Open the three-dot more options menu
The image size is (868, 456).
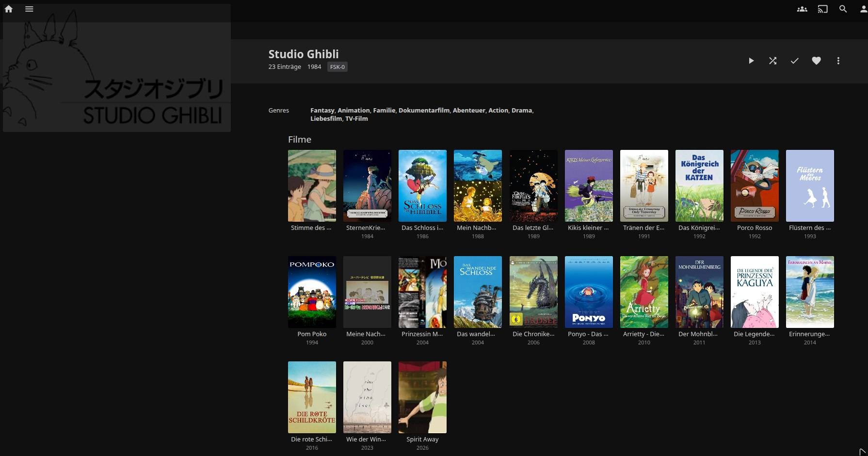pos(838,61)
